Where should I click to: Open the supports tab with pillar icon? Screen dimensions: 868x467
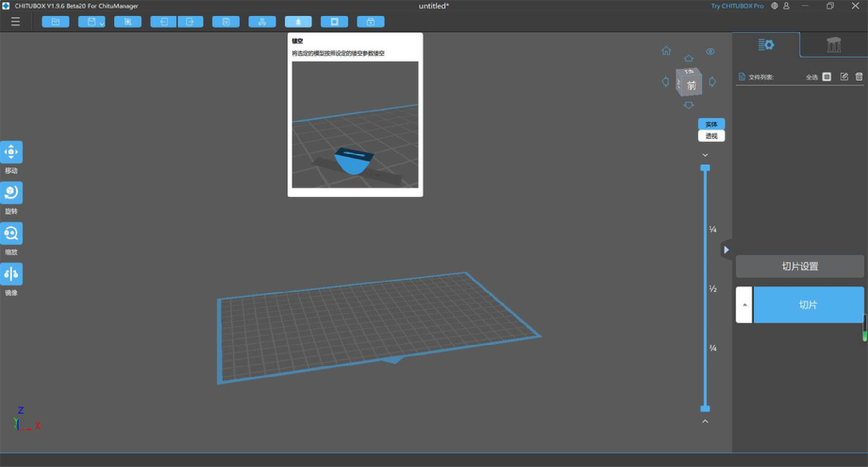(834, 45)
